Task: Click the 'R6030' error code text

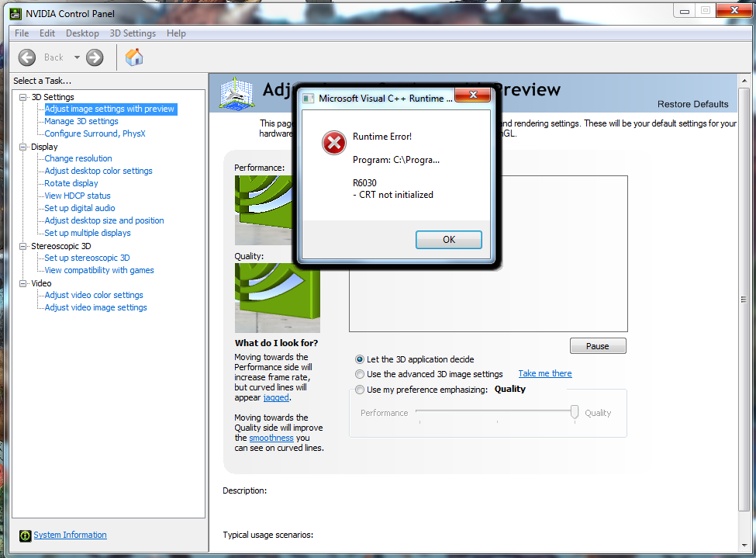Action: (x=364, y=183)
